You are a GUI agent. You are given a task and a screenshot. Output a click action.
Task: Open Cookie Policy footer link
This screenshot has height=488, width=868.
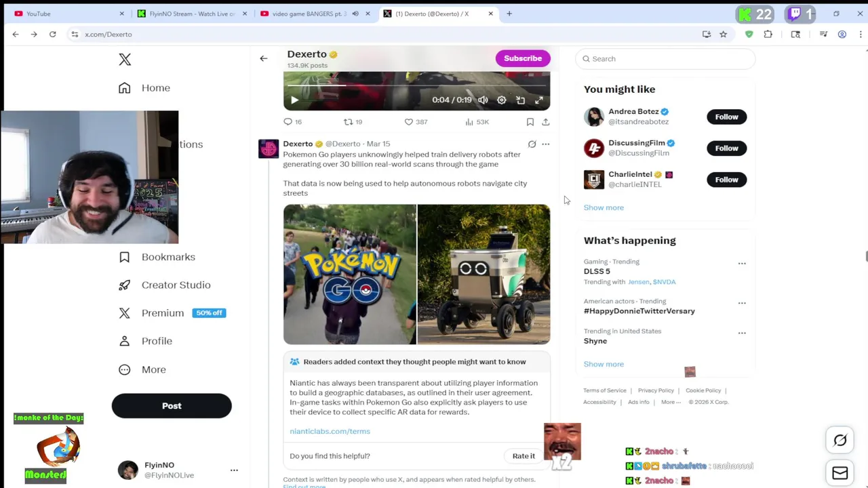pos(703,390)
